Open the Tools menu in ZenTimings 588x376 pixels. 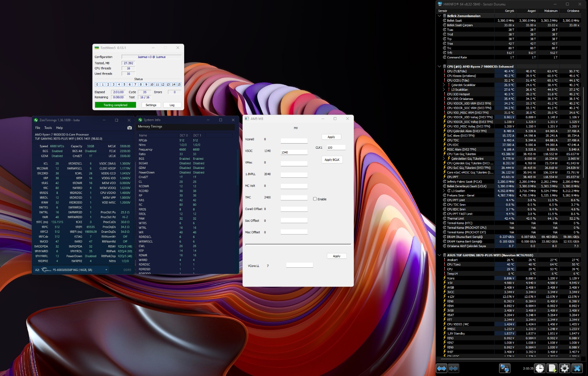48,128
